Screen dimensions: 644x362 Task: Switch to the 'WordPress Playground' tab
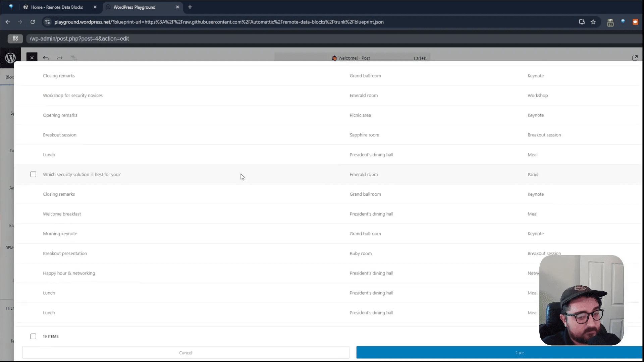133,7
